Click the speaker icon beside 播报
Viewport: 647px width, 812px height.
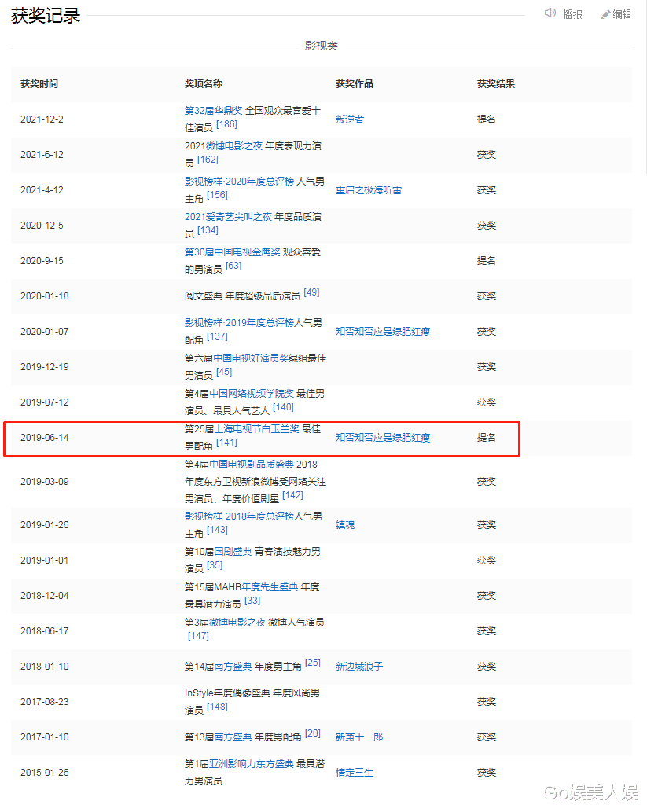pyautogui.click(x=550, y=13)
